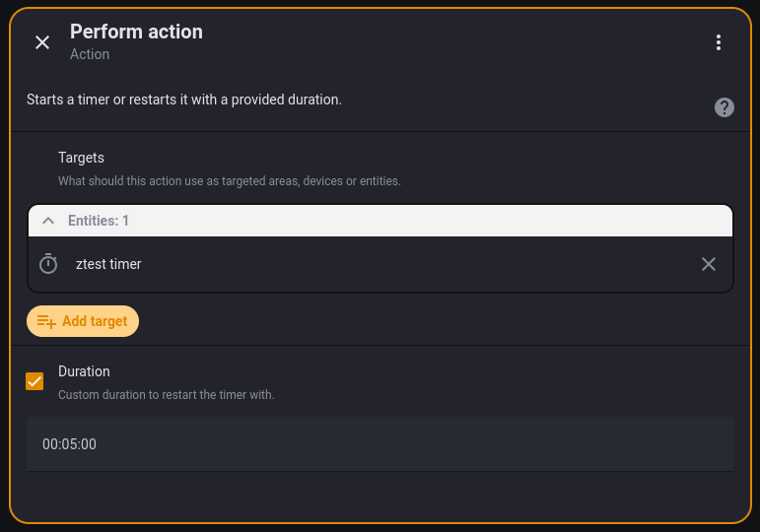The image size is (760, 532).
Task: Click the Duration field label
Action: (84, 371)
